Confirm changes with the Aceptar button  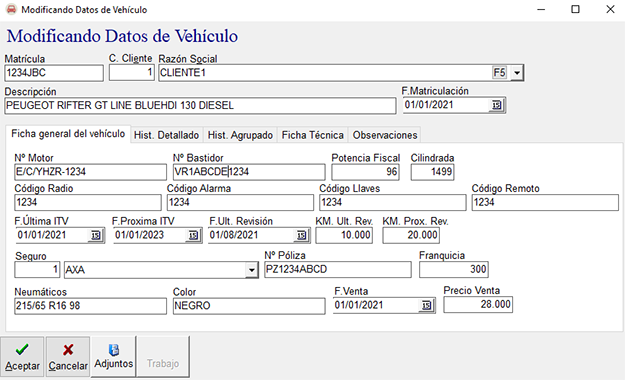[22, 356]
